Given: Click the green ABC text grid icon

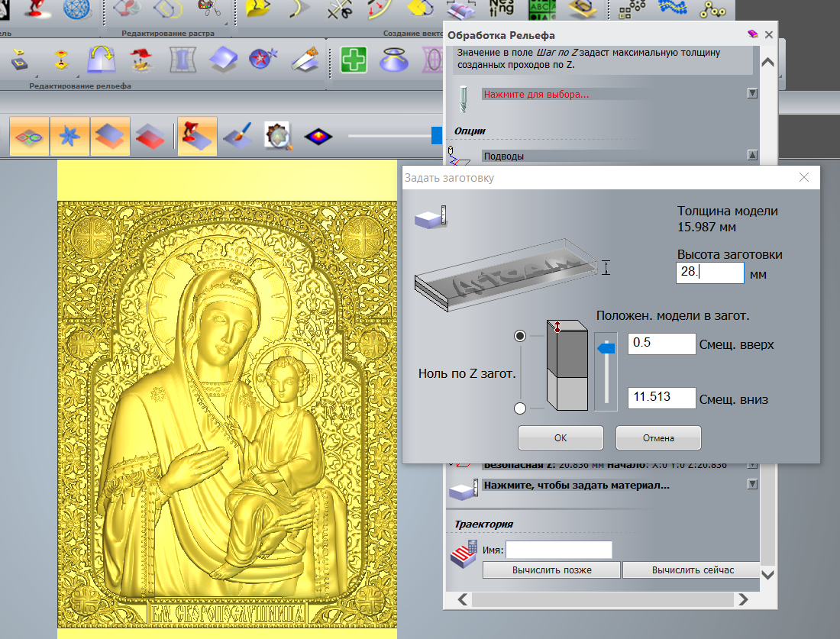Looking at the screenshot, I should tap(541, 9).
